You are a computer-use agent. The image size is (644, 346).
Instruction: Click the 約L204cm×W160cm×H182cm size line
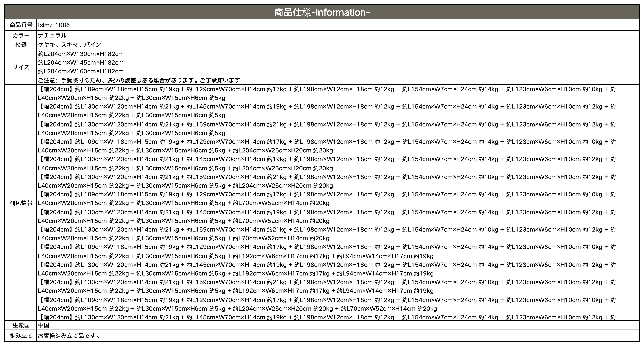coord(81,71)
